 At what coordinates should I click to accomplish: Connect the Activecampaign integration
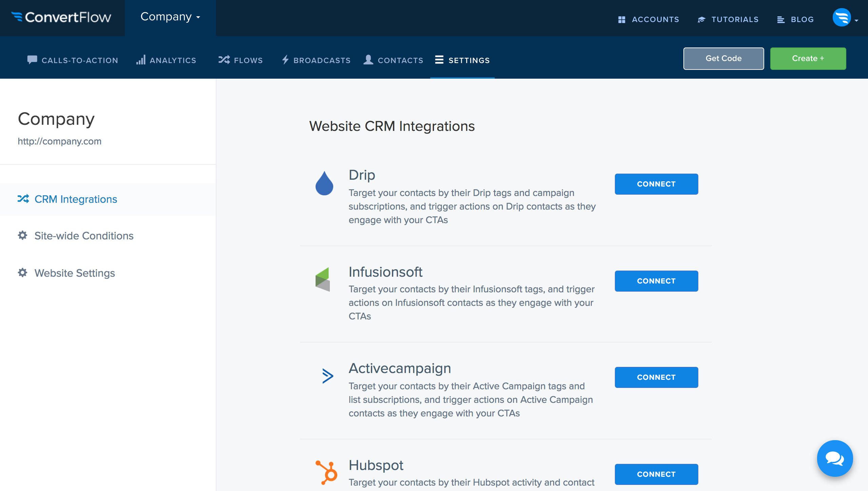656,377
